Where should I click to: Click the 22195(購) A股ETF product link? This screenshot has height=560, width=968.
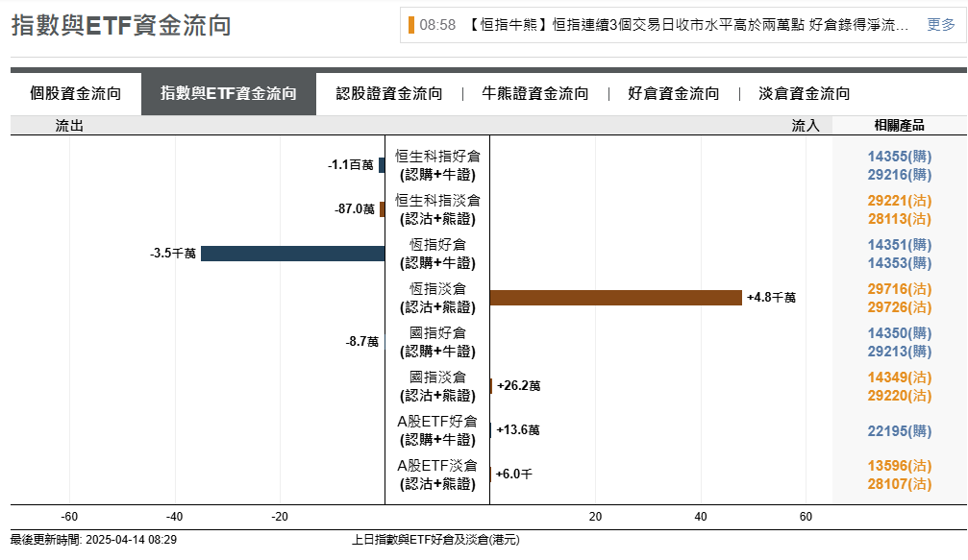pos(899,431)
